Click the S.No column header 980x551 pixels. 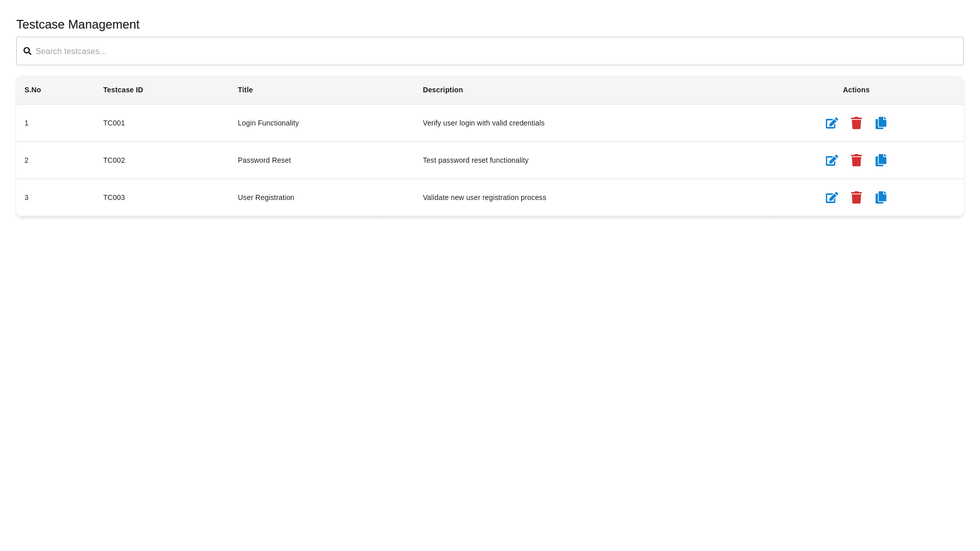point(33,90)
